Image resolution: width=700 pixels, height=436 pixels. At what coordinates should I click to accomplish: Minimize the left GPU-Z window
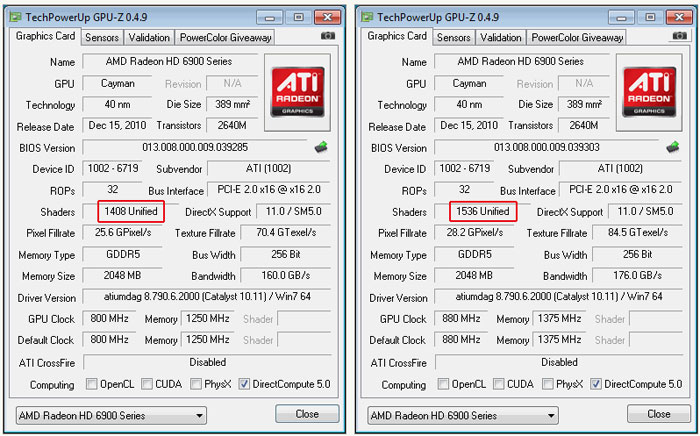pyautogui.click(x=270, y=17)
